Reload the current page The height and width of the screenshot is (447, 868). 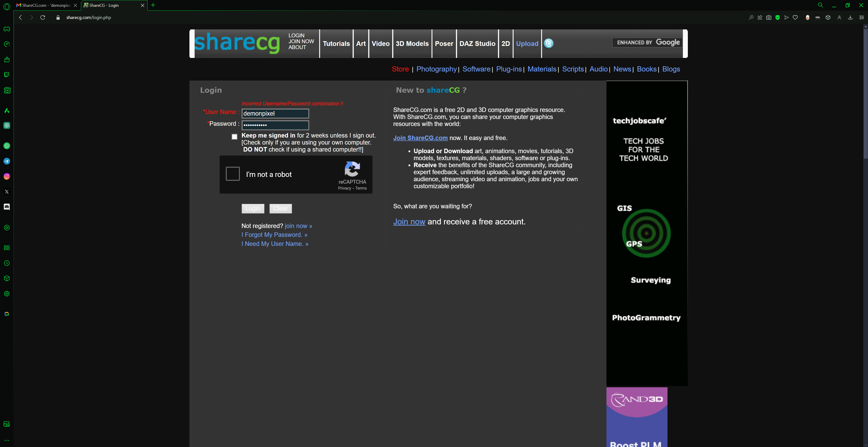click(x=43, y=17)
